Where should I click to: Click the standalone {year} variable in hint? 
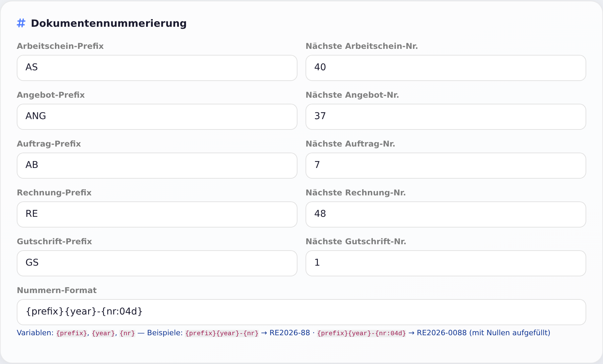(104, 333)
